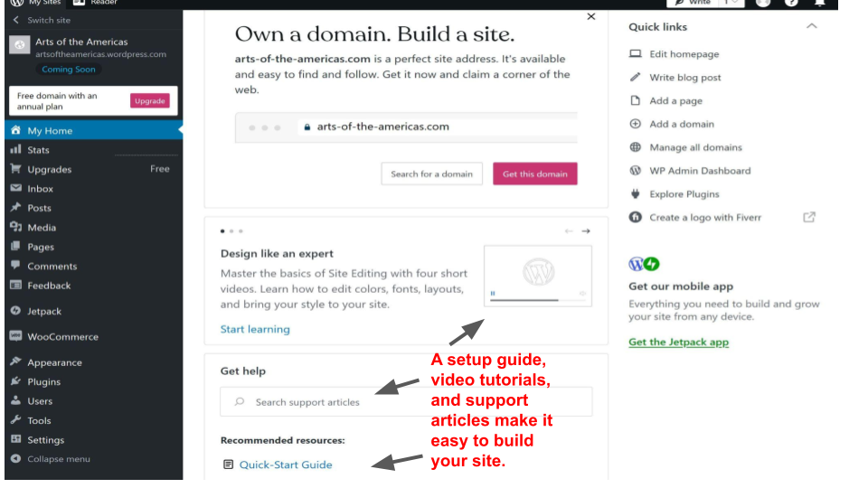Collapse the Quick links section
Image resolution: width=868 pixels, height=488 pixels.
pos(812,26)
